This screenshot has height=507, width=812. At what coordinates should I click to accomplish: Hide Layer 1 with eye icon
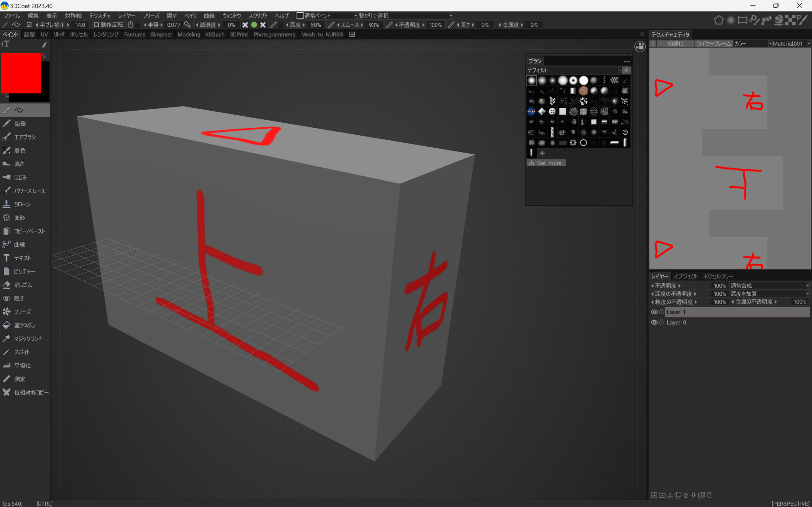coord(654,312)
